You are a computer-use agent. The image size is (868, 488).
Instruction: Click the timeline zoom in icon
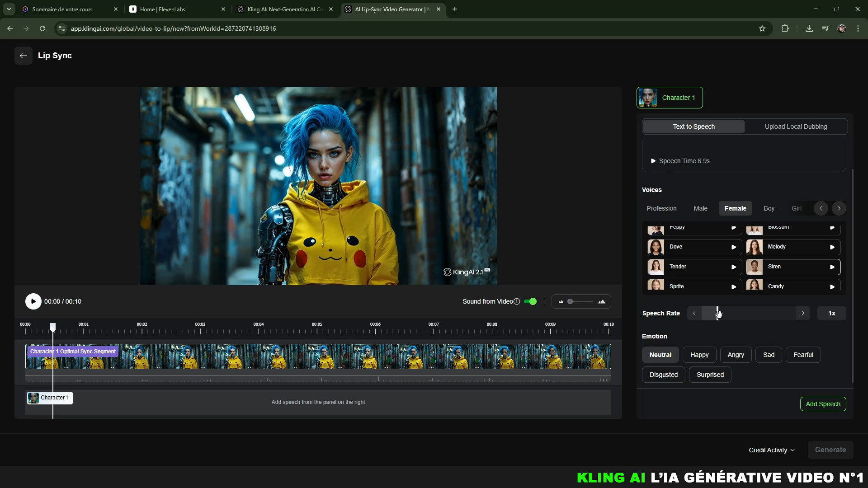click(x=602, y=301)
